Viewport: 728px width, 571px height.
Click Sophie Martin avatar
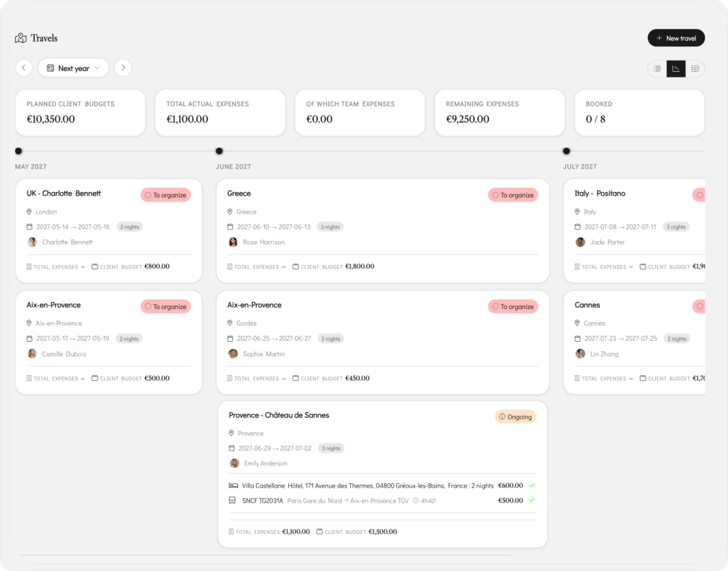pos(233,354)
